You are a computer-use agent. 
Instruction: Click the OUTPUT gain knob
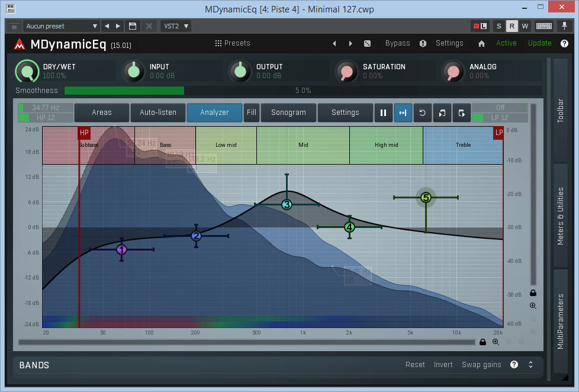(240, 71)
